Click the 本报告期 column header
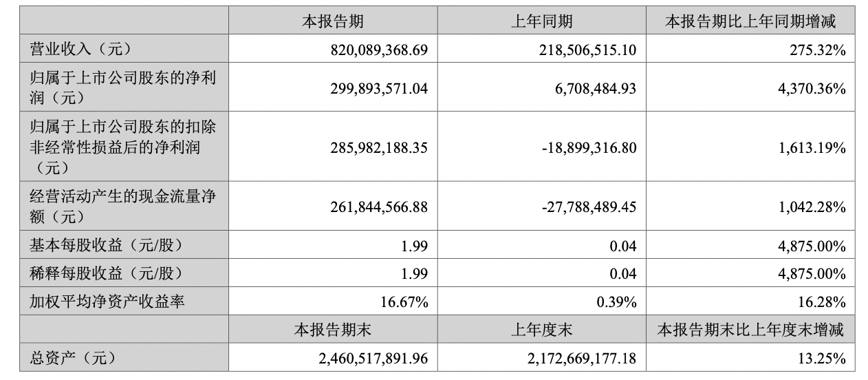 [333, 21]
